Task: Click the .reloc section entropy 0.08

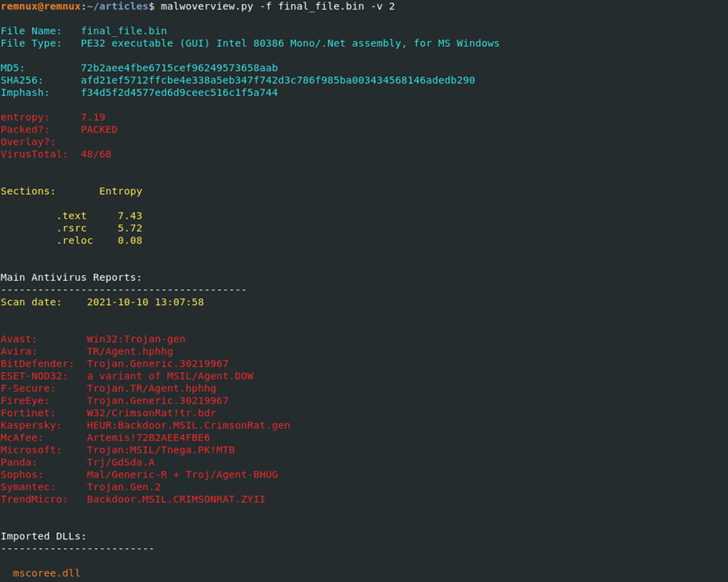Action: pos(130,241)
